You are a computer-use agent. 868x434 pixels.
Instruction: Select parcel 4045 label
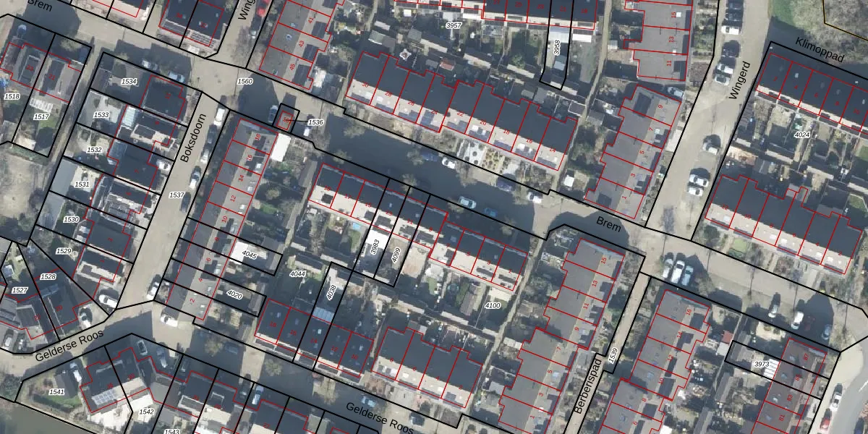pos(250,255)
